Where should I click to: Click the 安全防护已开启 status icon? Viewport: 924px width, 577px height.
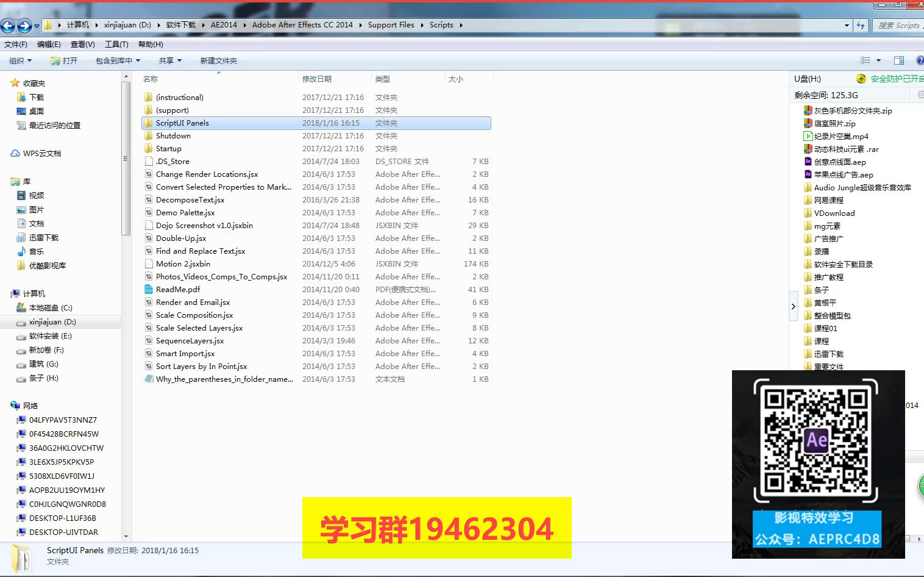[861, 79]
